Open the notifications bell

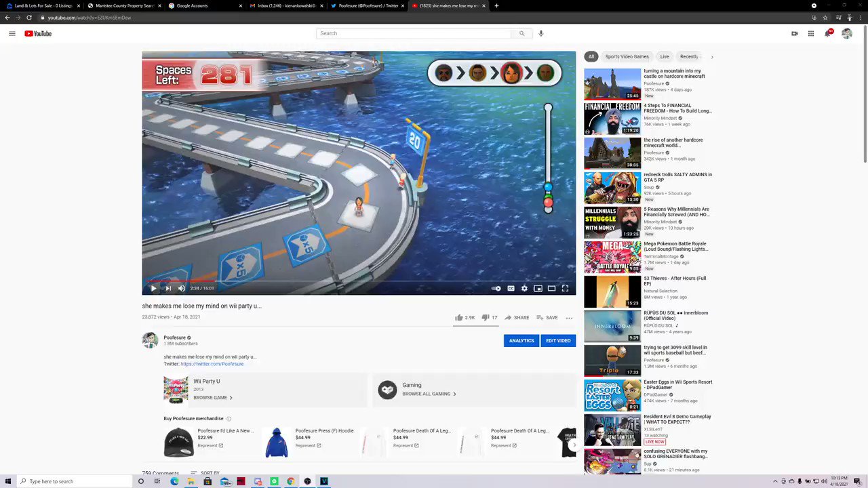pyautogui.click(x=828, y=33)
